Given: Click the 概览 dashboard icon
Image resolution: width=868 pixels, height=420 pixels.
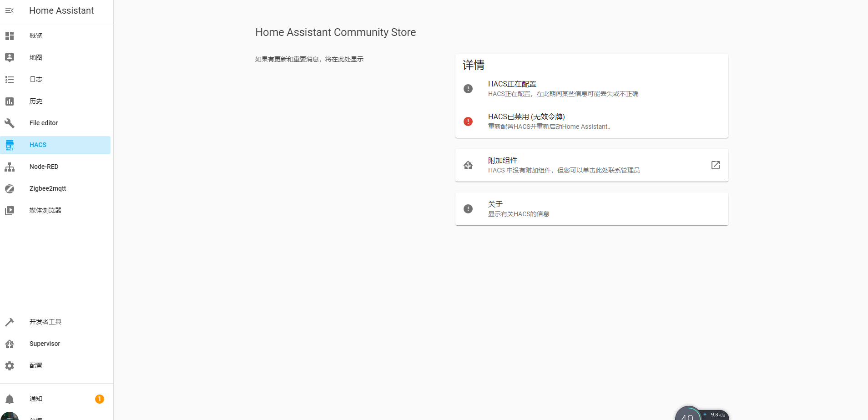Looking at the screenshot, I should [10, 35].
